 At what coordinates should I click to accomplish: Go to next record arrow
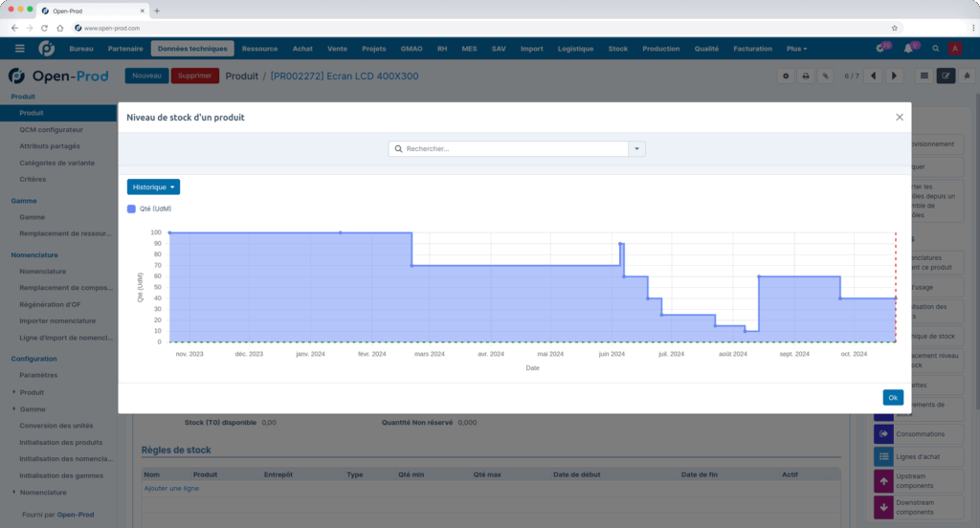tap(895, 77)
